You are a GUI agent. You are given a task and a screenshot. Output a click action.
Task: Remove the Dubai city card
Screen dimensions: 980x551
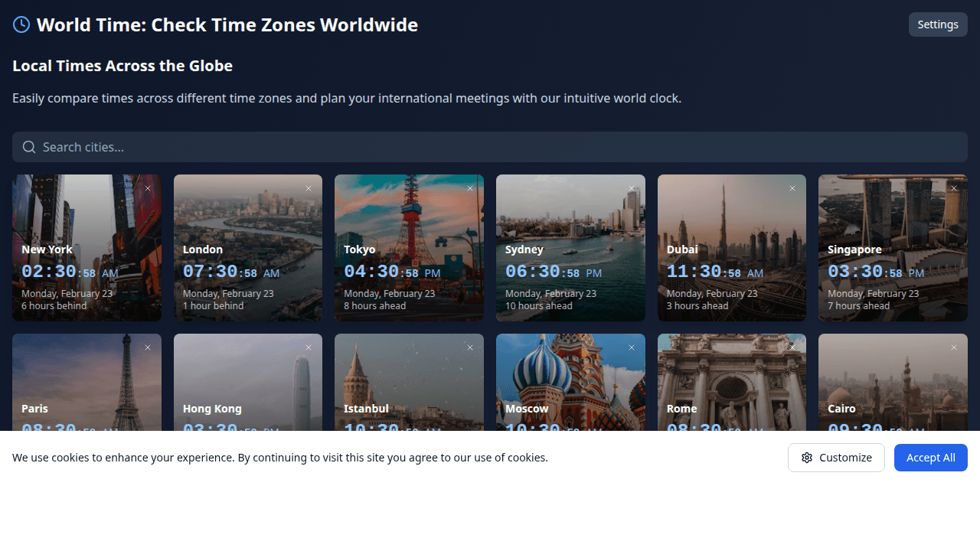pos(792,188)
